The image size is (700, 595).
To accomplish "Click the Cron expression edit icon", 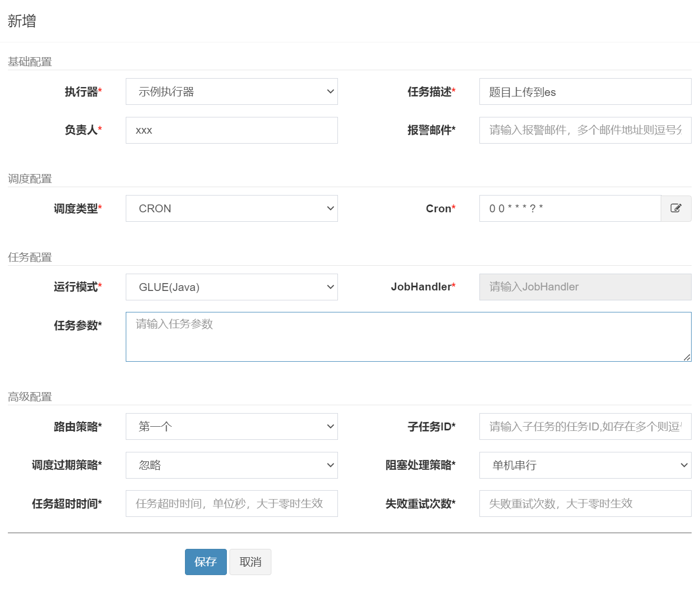I will (676, 208).
